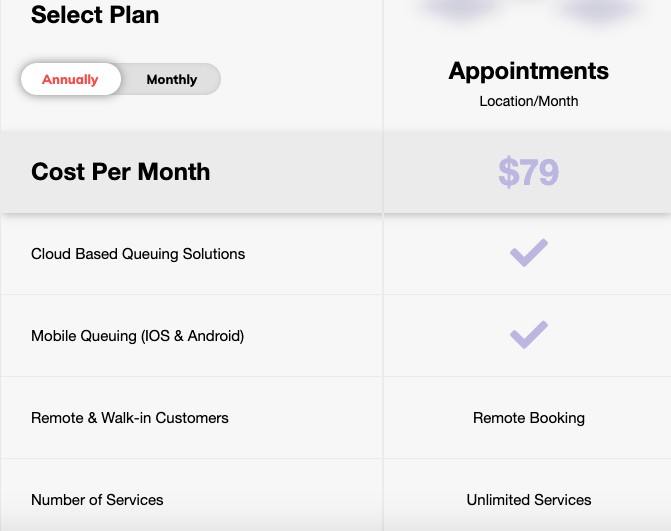Click the $79 price
Screen dimensions: 671x531
(x=528, y=172)
